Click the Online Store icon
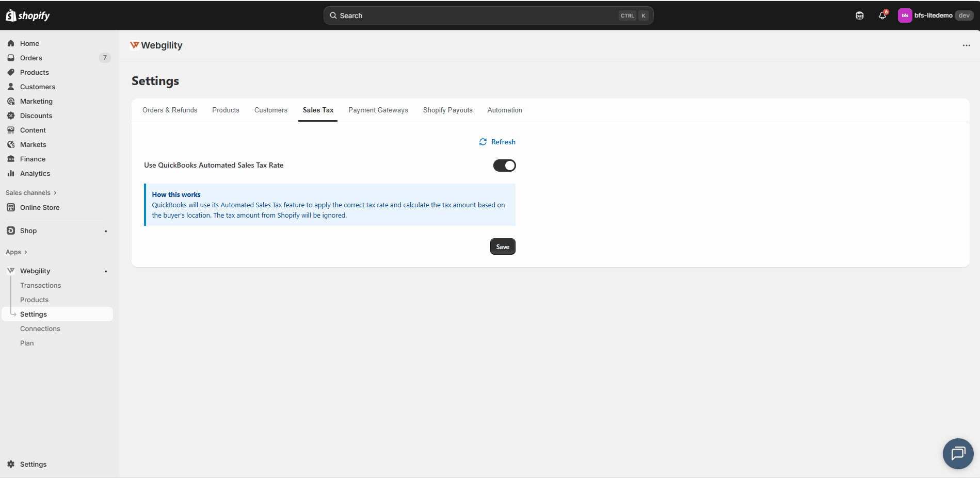The image size is (980, 478). tap(11, 207)
